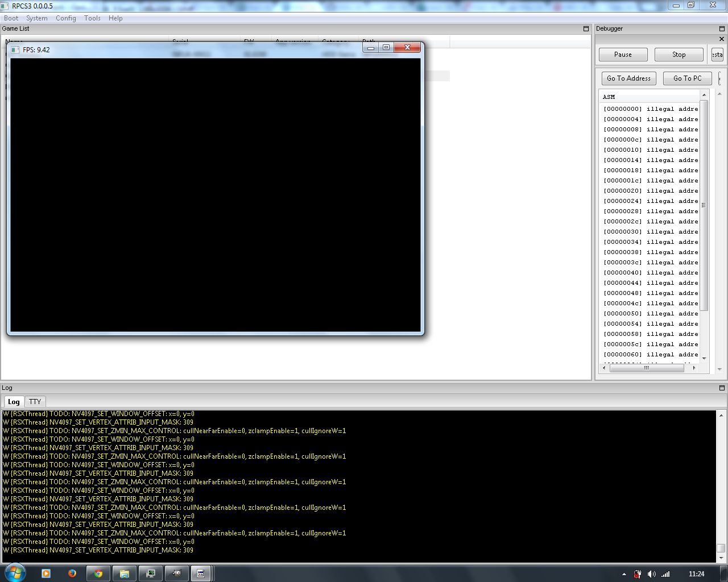Undock the Game List panel
The image size is (728, 582).
pyautogui.click(x=586, y=28)
